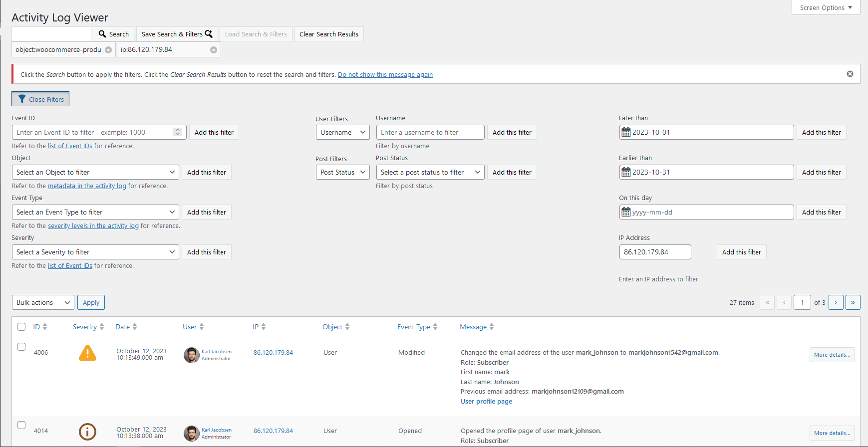
Task: Check the box for event 4014
Action: coord(21,425)
